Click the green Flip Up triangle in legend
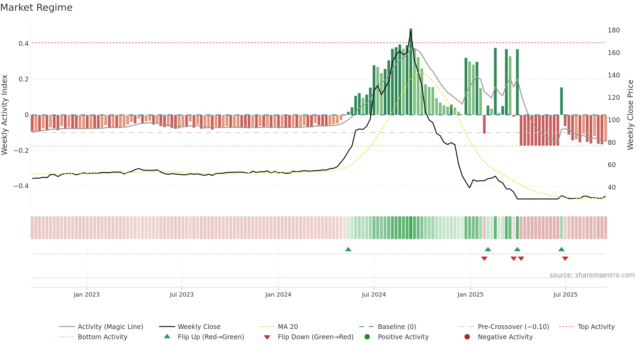Viewport: 644px width, 362px height. pos(167,336)
